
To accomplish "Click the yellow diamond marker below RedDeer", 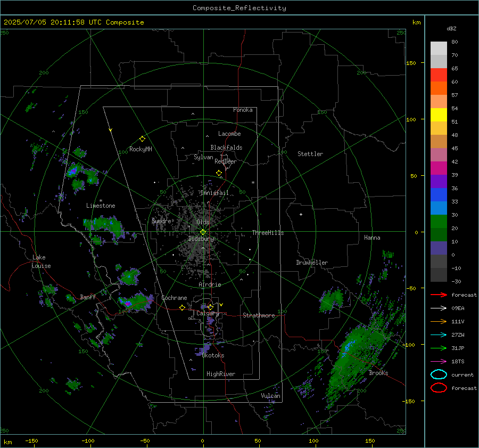I will click(219, 173).
